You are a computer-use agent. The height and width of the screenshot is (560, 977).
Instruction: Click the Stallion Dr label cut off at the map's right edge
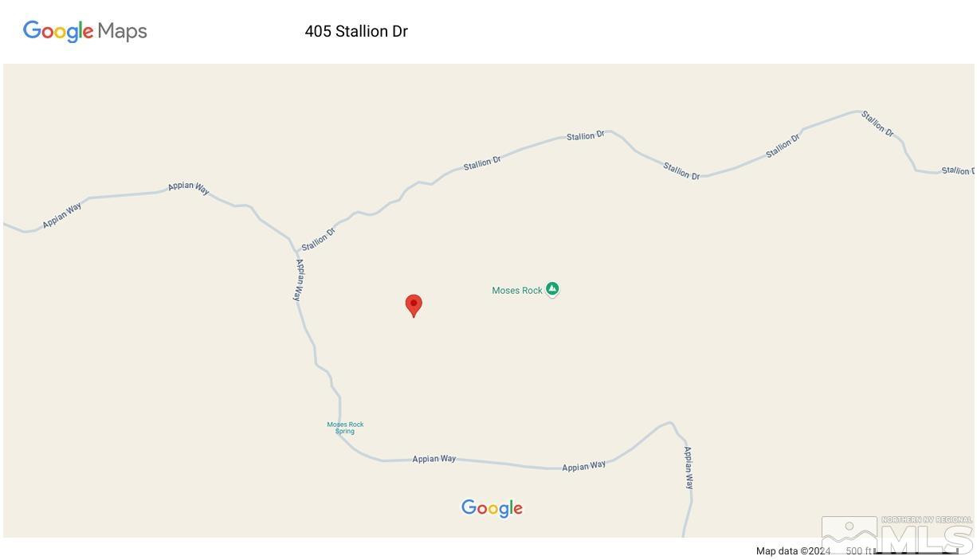coord(958,170)
